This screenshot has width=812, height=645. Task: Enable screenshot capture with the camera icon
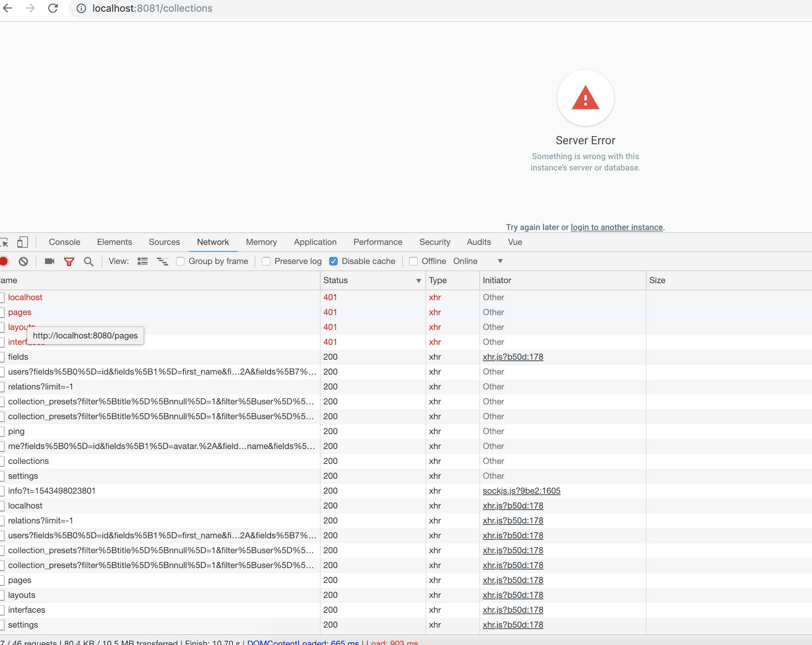[x=49, y=261]
